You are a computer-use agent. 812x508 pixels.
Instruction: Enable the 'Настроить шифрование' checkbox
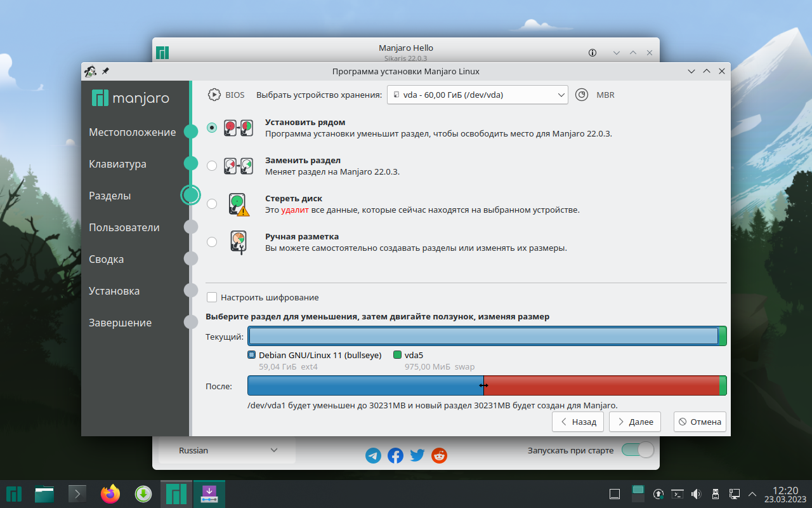coord(212,297)
